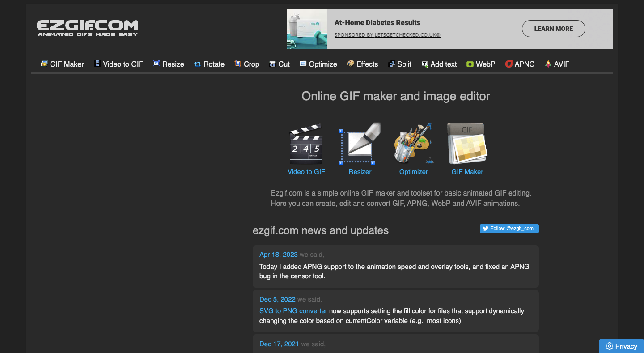Click Add text in the menu
Viewport: 644px width, 353px height.
(x=439, y=64)
